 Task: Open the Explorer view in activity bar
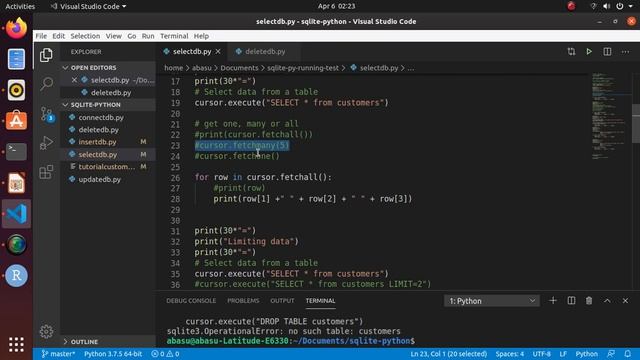tap(46, 55)
